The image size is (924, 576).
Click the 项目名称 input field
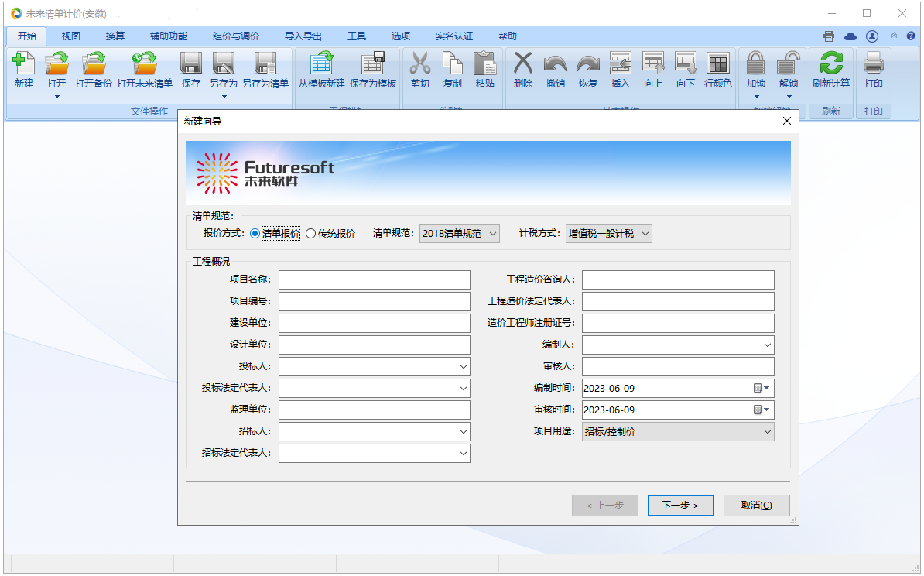click(x=375, y=280)
